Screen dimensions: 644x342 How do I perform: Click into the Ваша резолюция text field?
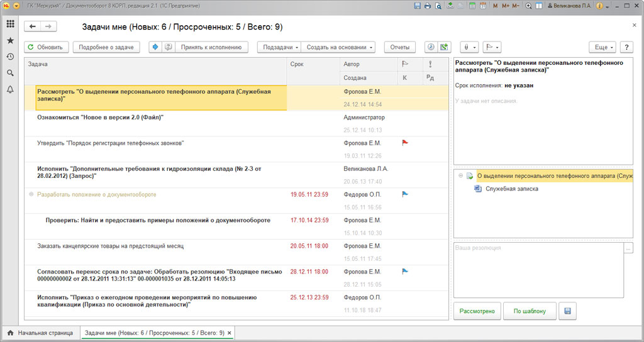pyautogui.click(x=538, y=270)
